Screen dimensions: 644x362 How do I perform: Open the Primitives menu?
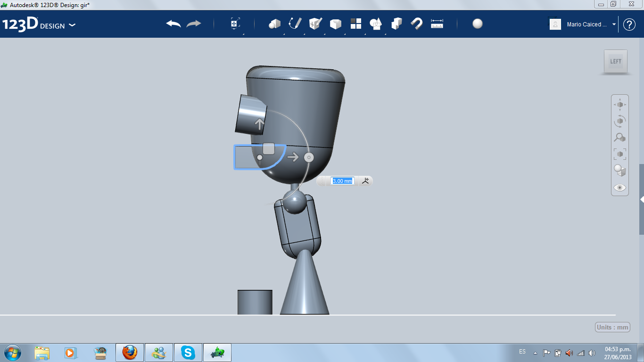tap(274, 24)
